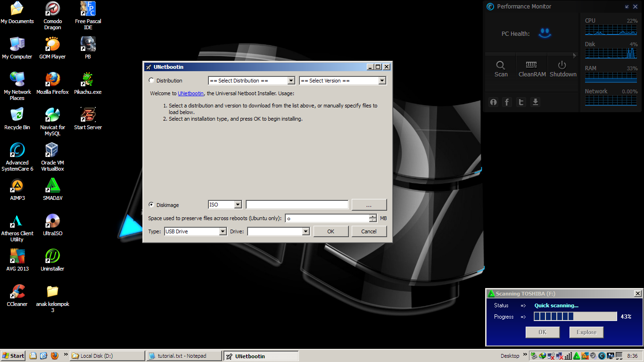Select the Distribution radio button
644x362 pixels.
151,81
